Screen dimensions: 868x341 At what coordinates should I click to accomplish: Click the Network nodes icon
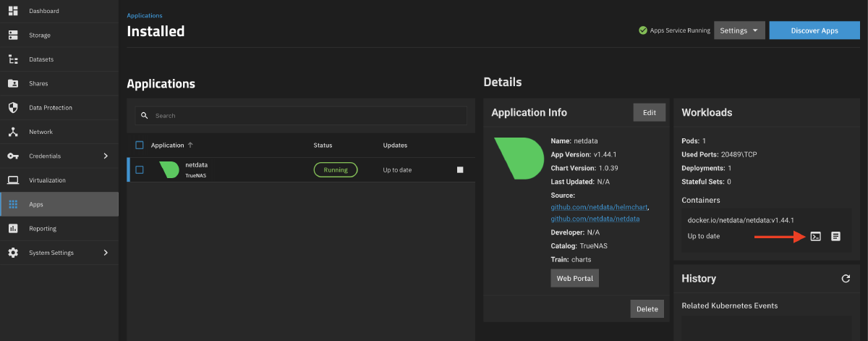pyautogui.click(x=12, y=132)
